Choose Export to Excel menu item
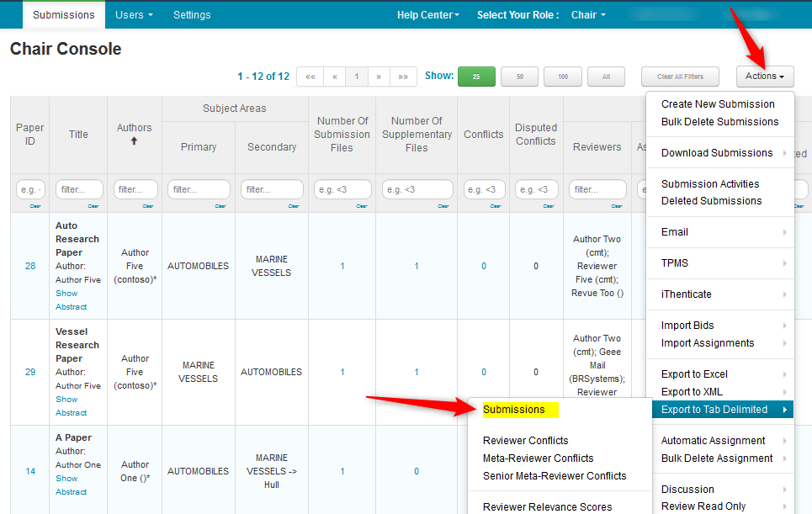Viewport: 812px width, 514px height. coord(694,374)
